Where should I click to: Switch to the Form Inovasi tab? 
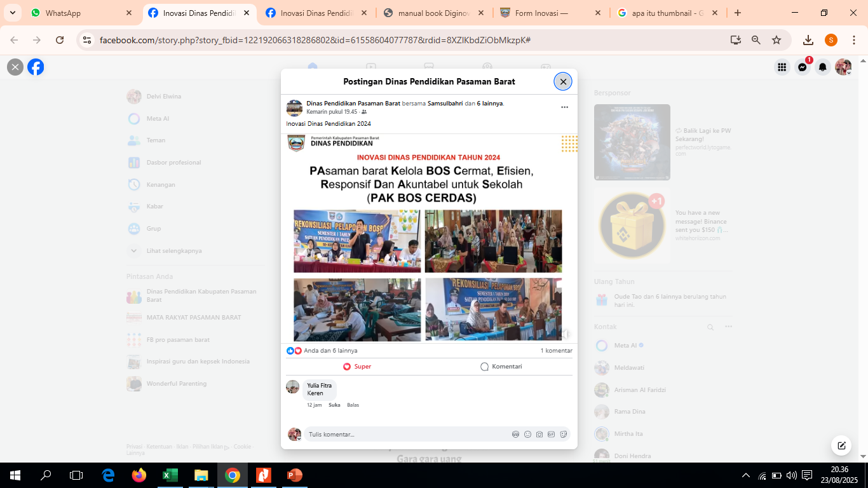(x=546, y=13)
